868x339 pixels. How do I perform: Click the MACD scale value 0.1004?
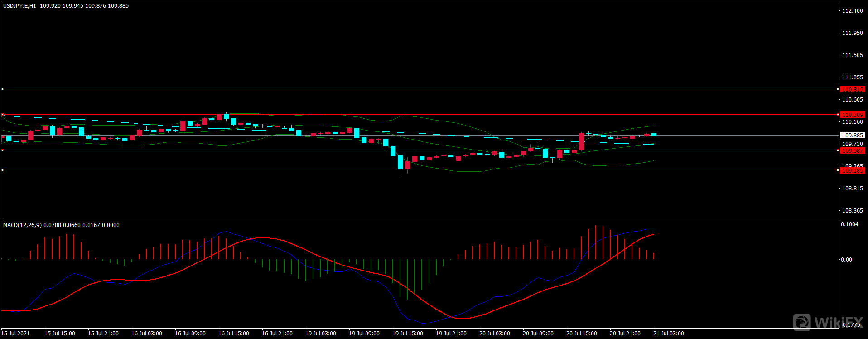point(849,224)
